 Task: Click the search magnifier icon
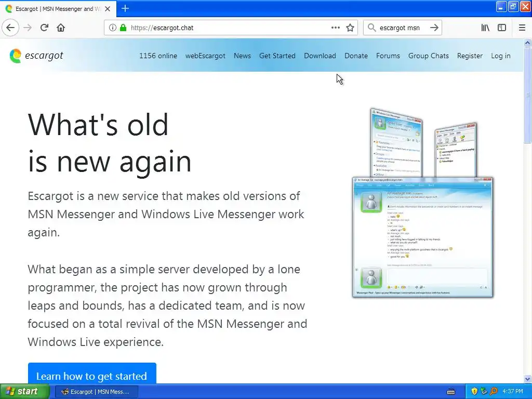[x=372, y=28]
